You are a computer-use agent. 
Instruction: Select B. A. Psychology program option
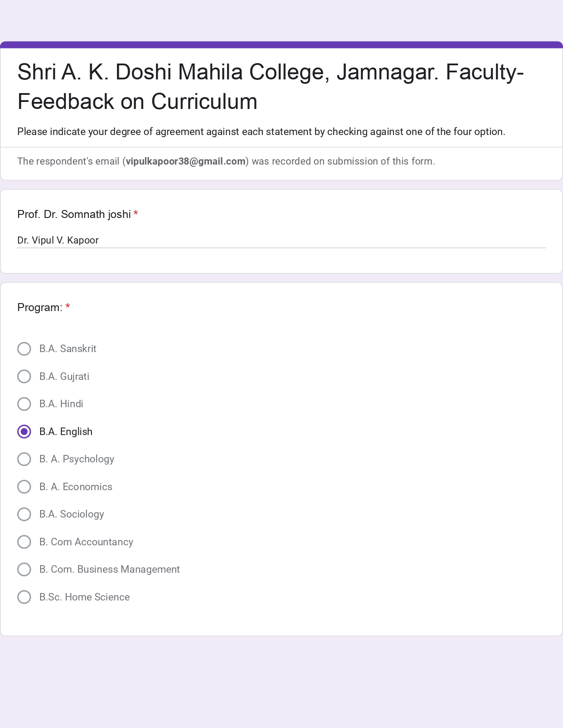[24, 459]
